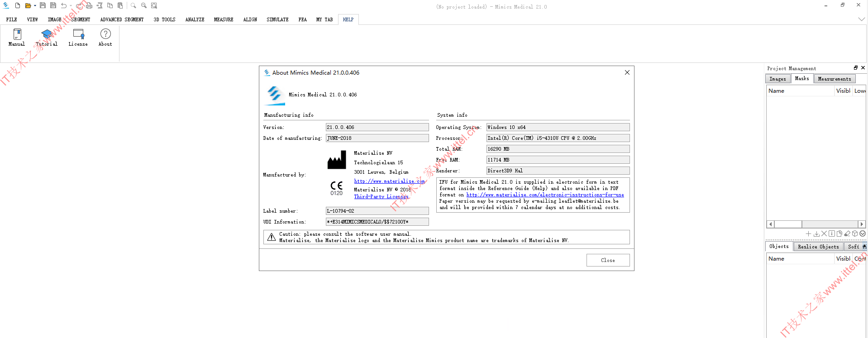This screenshot has width=868, height=338.
Task: Click the plus icon to add new mask
Action: point(808,234)
